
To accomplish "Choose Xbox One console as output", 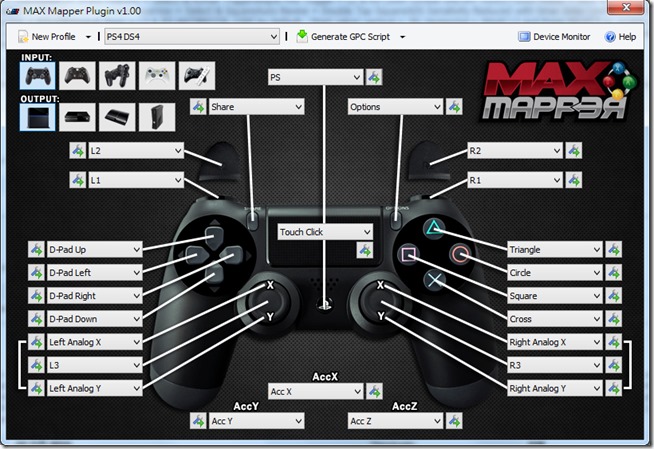I will point(77,117).
